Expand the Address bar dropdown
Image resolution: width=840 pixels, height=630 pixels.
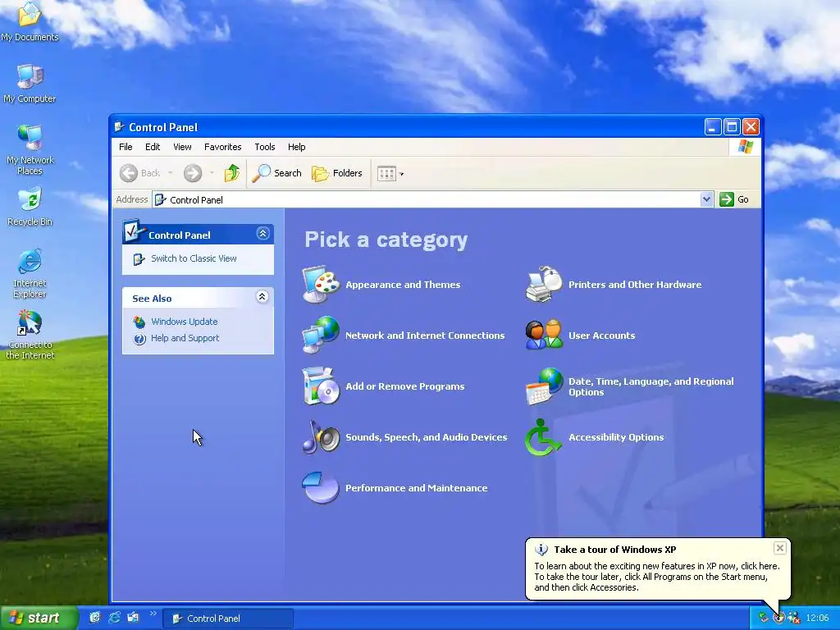[706, 199]
